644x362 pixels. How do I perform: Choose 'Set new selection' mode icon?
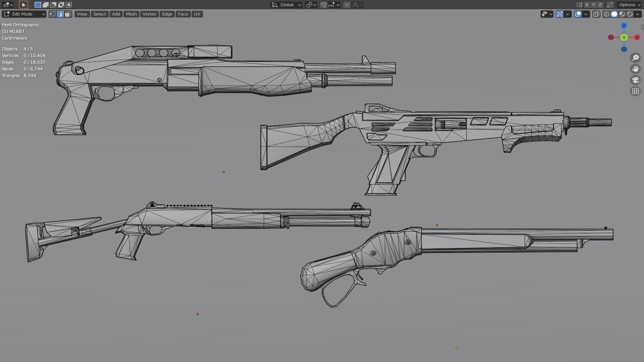[38, 5]
